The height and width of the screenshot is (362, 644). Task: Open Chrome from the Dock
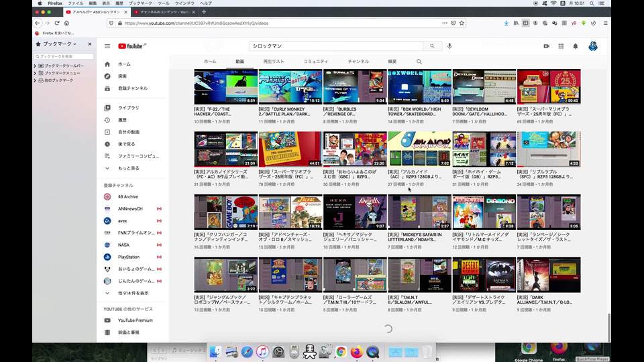coord(341,352)
